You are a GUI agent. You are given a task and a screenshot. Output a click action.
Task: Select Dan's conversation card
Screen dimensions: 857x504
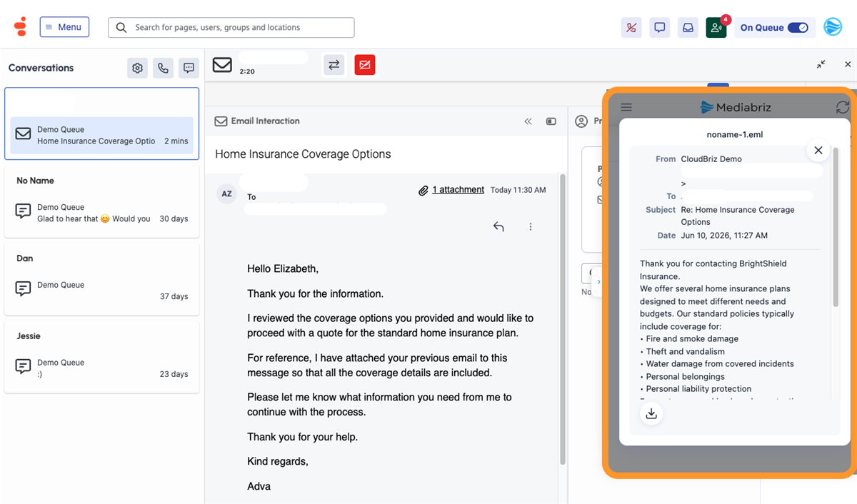[102, 278]
